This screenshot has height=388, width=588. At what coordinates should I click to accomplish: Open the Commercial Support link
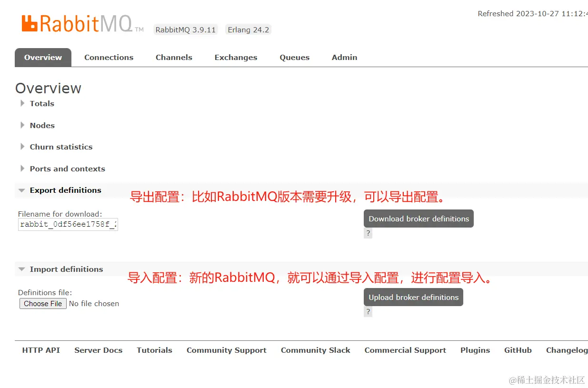(x=405, y=350)
